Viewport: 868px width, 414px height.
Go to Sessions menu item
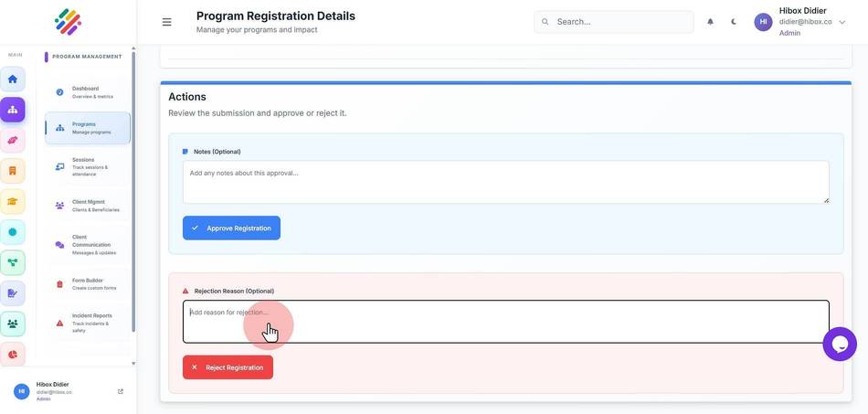(x=88, y=166)
